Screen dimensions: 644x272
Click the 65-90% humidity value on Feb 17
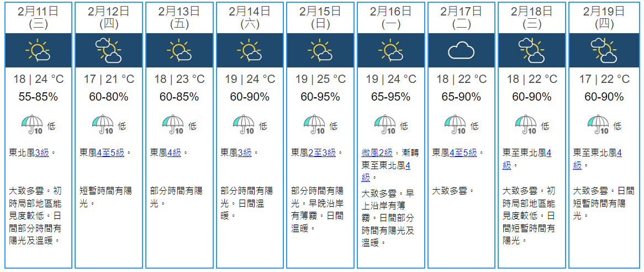461,97
